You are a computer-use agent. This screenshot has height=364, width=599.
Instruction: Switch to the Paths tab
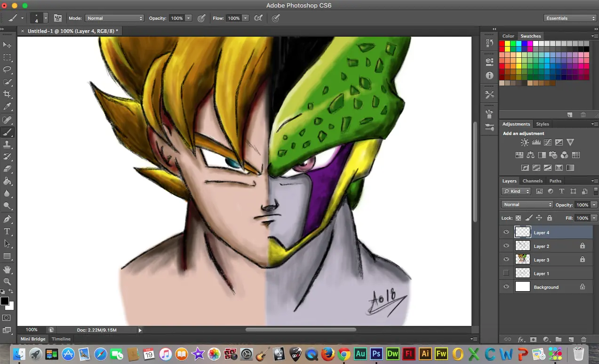click(x=555, y=181)
